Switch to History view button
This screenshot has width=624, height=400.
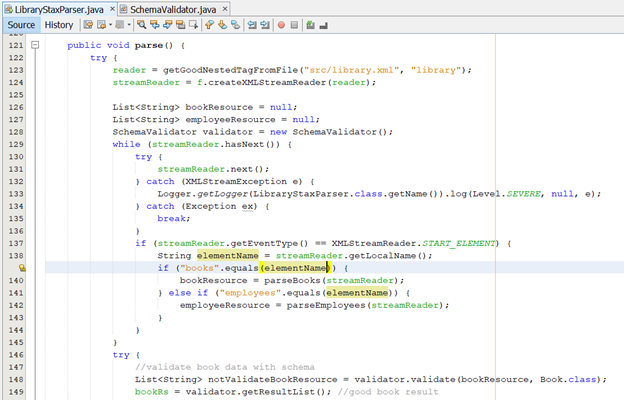(59, 25)
